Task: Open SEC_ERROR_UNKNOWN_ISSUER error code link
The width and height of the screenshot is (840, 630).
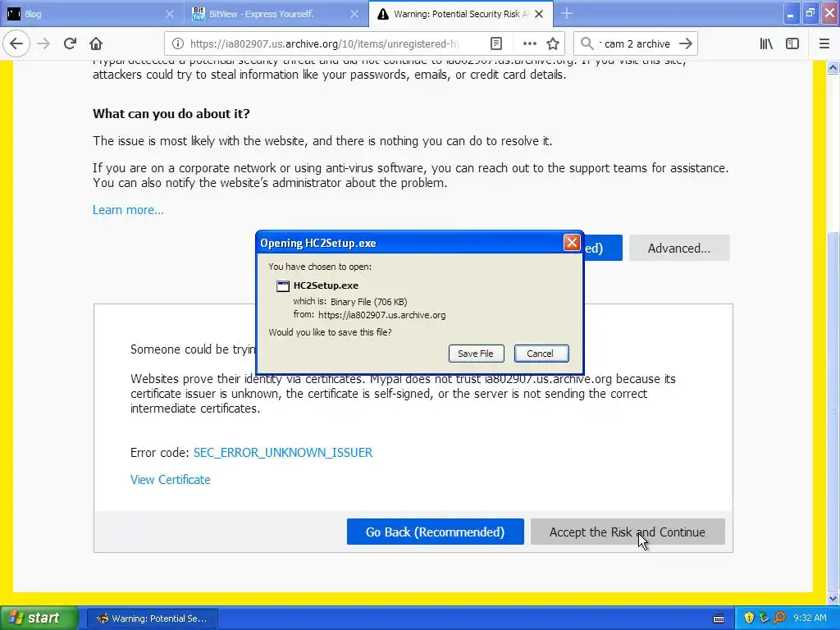Action: 283,453
